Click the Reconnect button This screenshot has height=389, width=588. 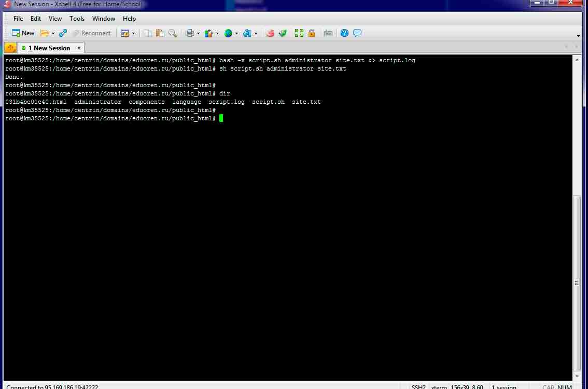(x=92, y=33)
